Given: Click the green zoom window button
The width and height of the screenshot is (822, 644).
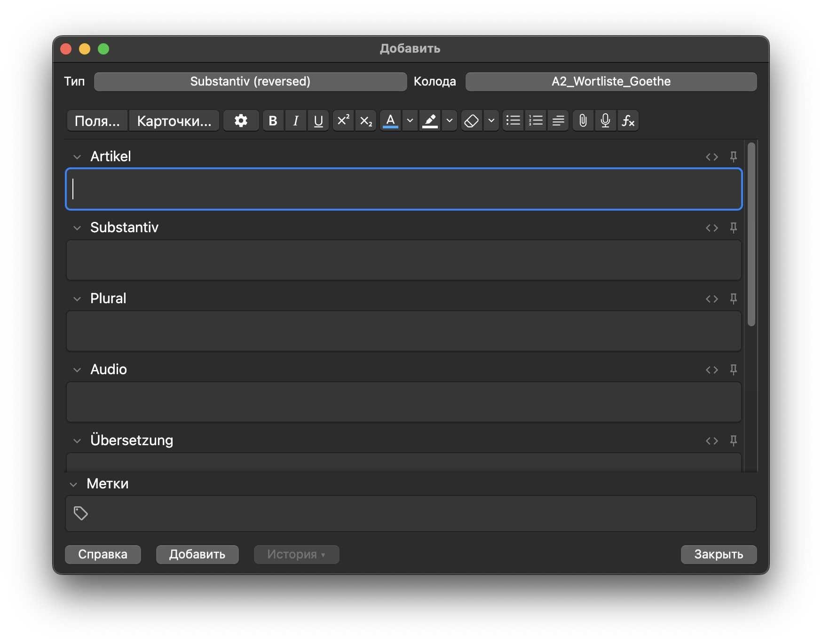Looking at the screenshot, I should (103, 49).
